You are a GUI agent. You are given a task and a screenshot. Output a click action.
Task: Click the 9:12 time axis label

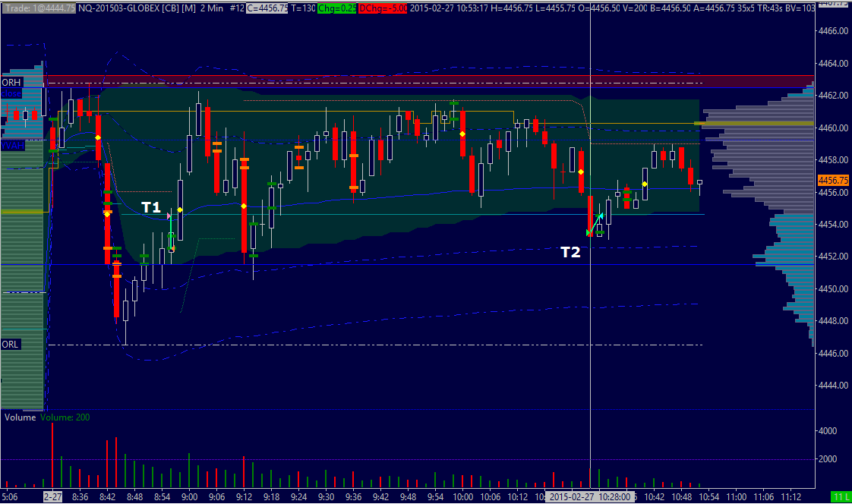click(244, 496)
